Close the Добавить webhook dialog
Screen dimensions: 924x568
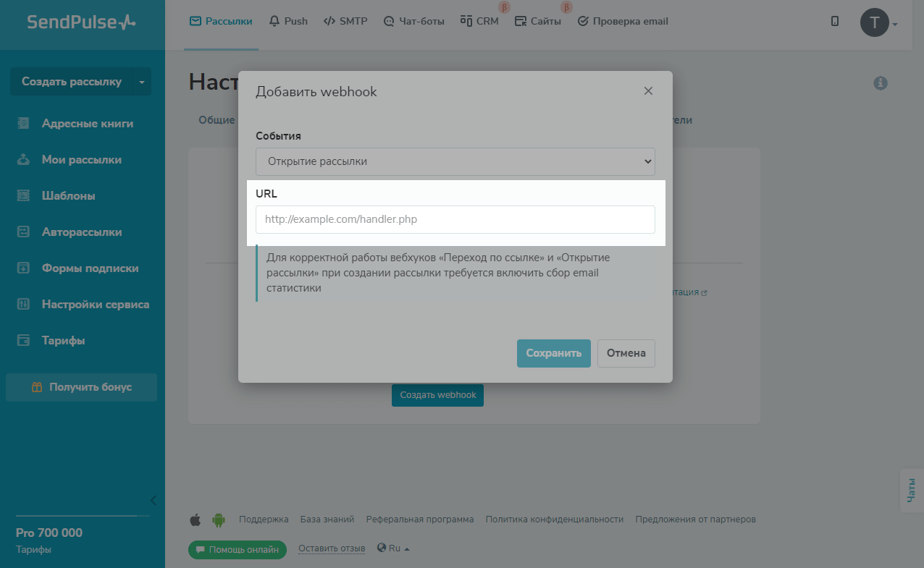648,91
